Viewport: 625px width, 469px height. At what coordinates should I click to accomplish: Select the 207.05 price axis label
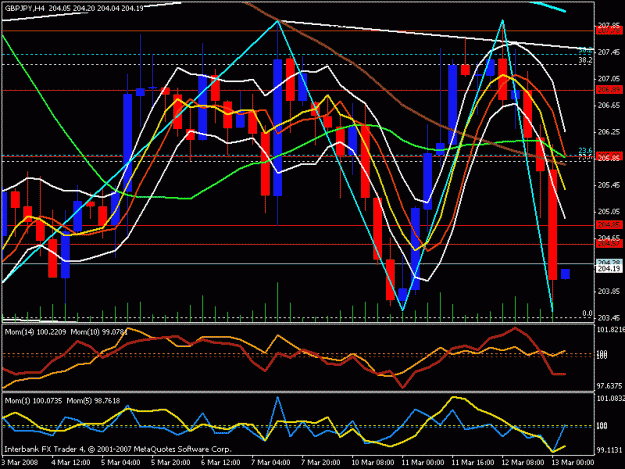(608, 79)
